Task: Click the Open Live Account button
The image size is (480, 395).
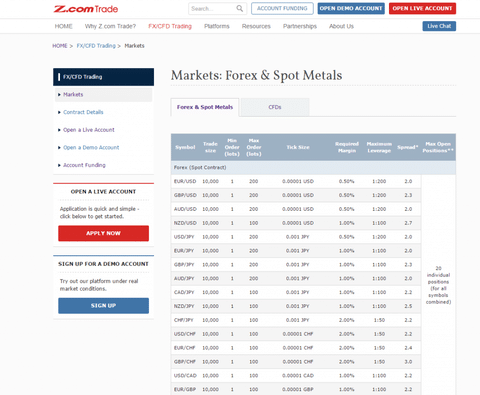Action: click(422, 8)
